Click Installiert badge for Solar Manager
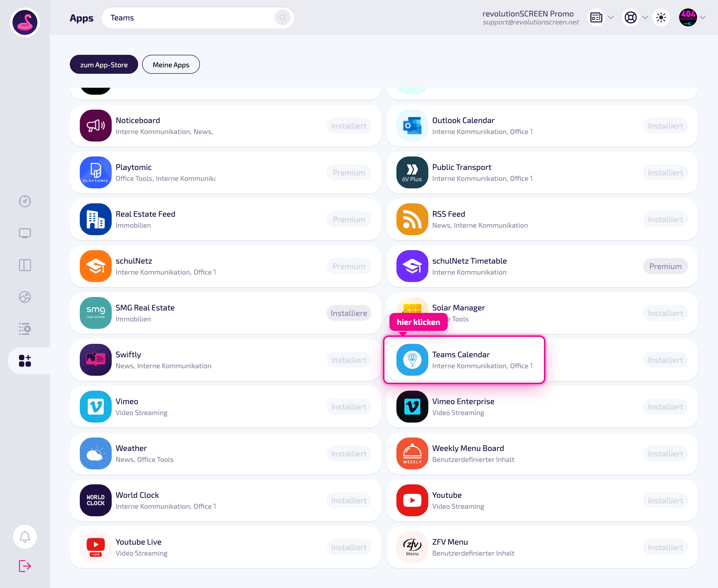 point(665,313)
